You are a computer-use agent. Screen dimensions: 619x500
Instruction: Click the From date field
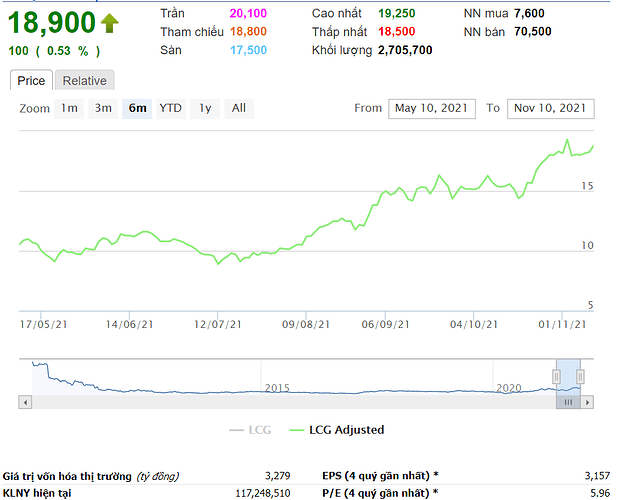click(x=431, y=108)
